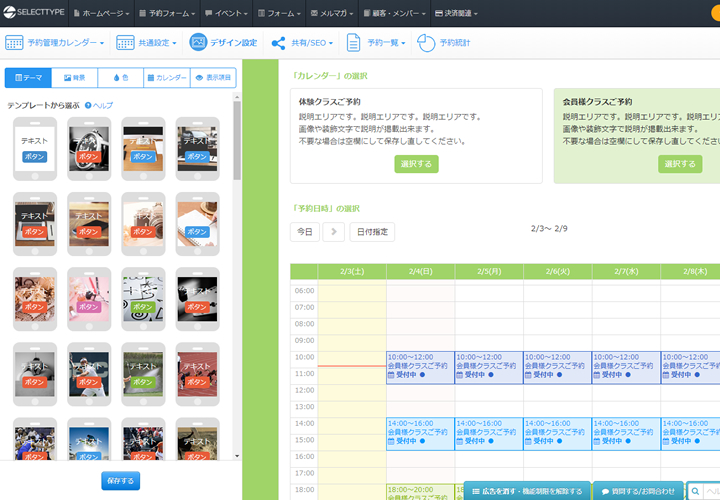Click the 保存する button
Image resolution: width=720 pixels, height=500 pixels.
(120, 481)
